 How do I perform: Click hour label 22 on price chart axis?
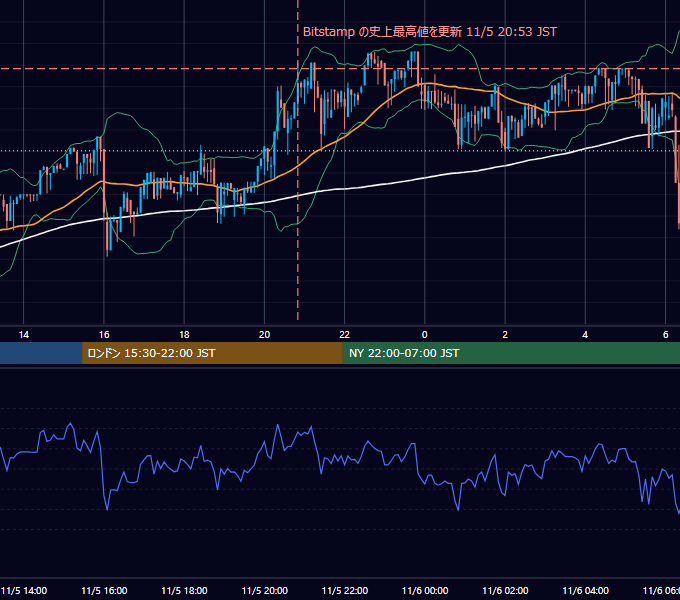click(344, 335)
